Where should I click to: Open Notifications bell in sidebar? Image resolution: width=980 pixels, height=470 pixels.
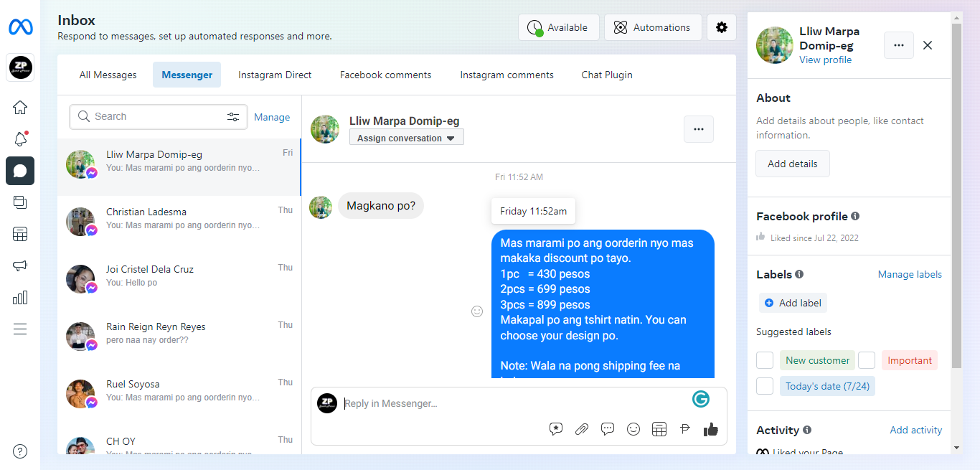[20, 139]
